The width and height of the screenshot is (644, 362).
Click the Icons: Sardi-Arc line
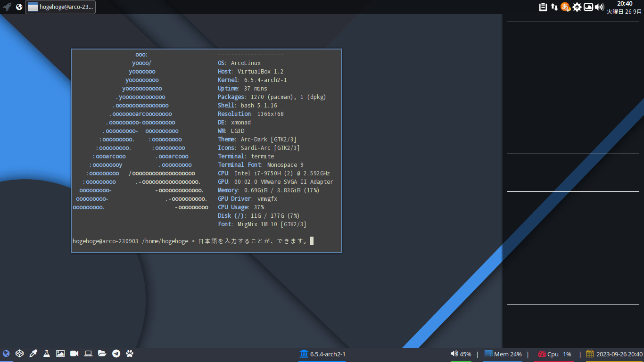pos(259,148)
